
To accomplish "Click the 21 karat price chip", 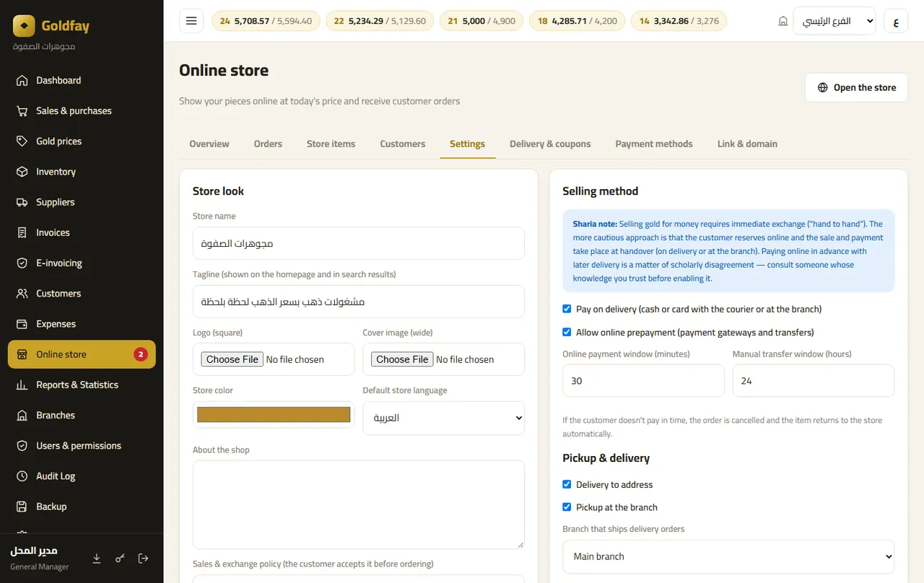I will click(481, 21).
